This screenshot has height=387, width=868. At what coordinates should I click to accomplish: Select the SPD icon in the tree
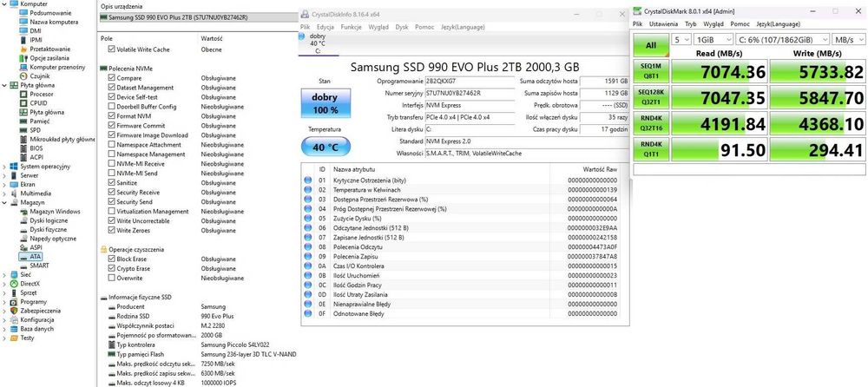(x=23, y=130)
